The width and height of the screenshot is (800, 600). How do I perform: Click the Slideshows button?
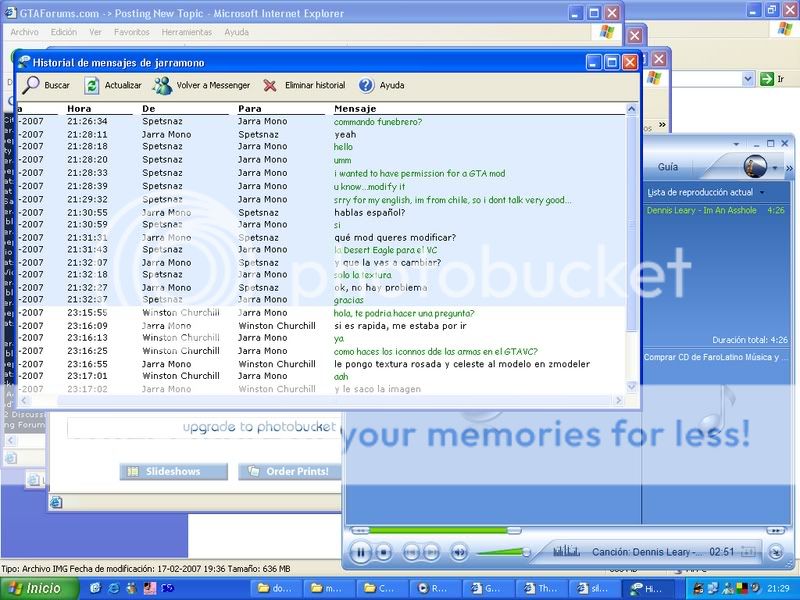(173, 471)
